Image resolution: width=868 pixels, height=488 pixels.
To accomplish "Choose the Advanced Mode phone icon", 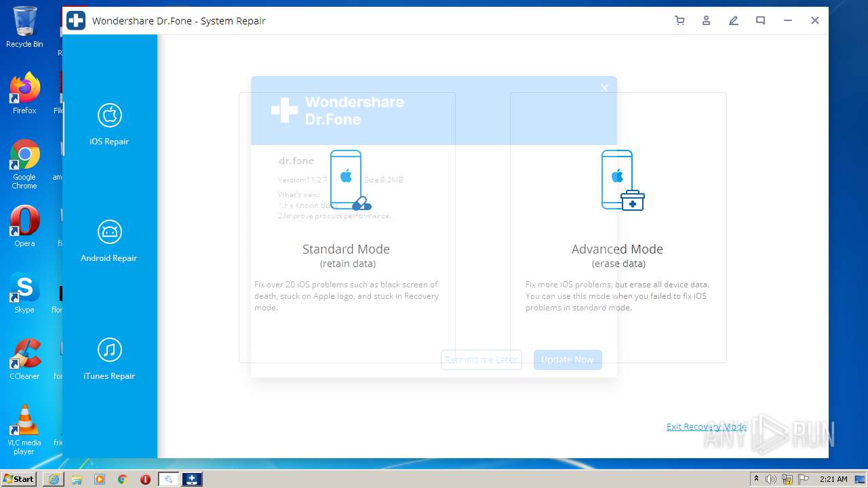I will point(622,180).
